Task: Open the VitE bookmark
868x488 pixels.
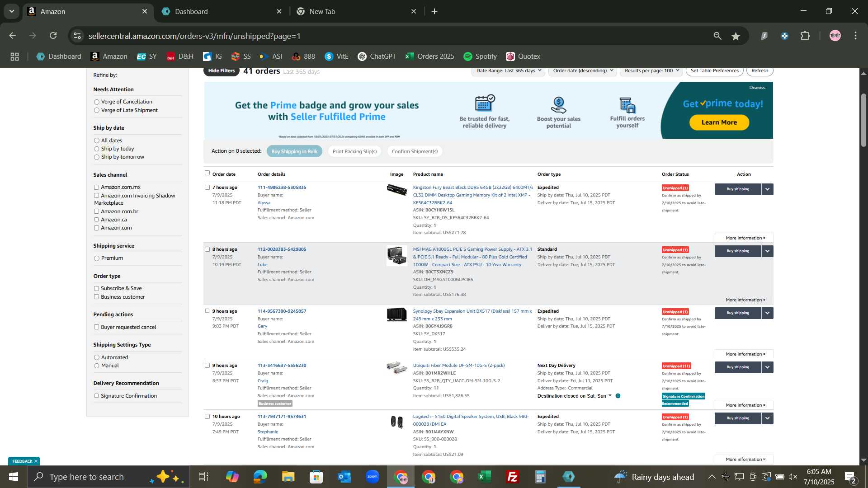Action: pos(336,56)
